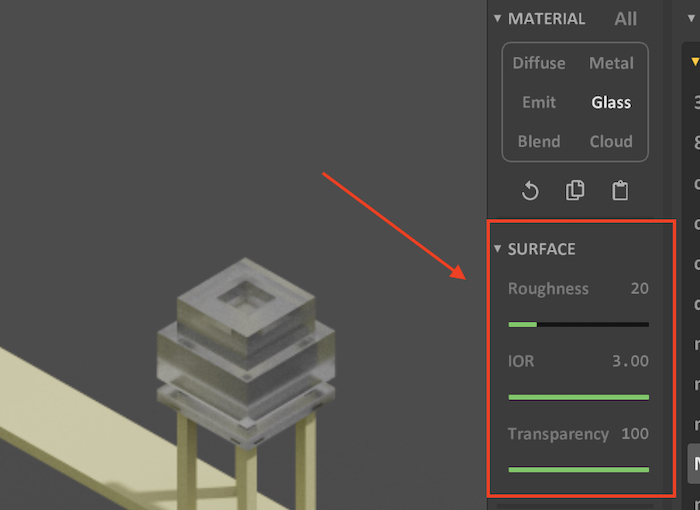Viewport: 700px width, 510px height.
Task: Click the All button in Material header
Action: [625, 19]
